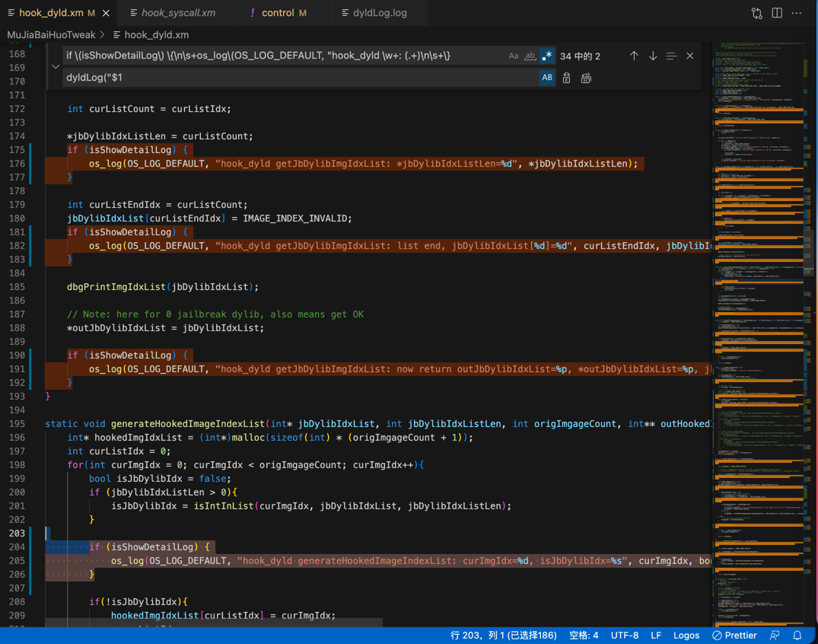Click Find in Selection icon
This screenshot has width=818, height=644.
pos(671,56)
